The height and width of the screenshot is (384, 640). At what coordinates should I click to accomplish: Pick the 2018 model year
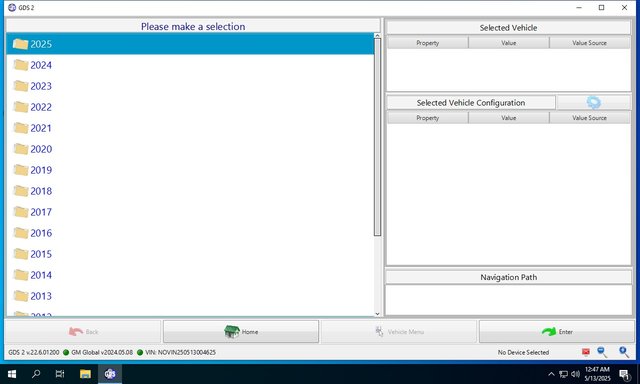(190, 191)
